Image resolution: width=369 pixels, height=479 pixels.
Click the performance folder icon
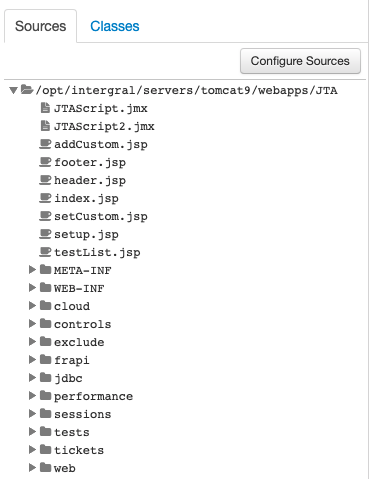pyautogui.click(x=45, y=395)
